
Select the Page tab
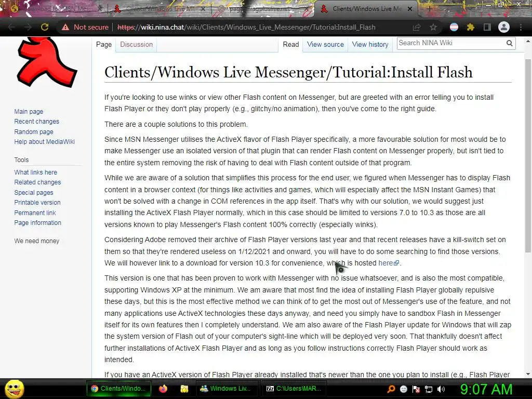104,45
